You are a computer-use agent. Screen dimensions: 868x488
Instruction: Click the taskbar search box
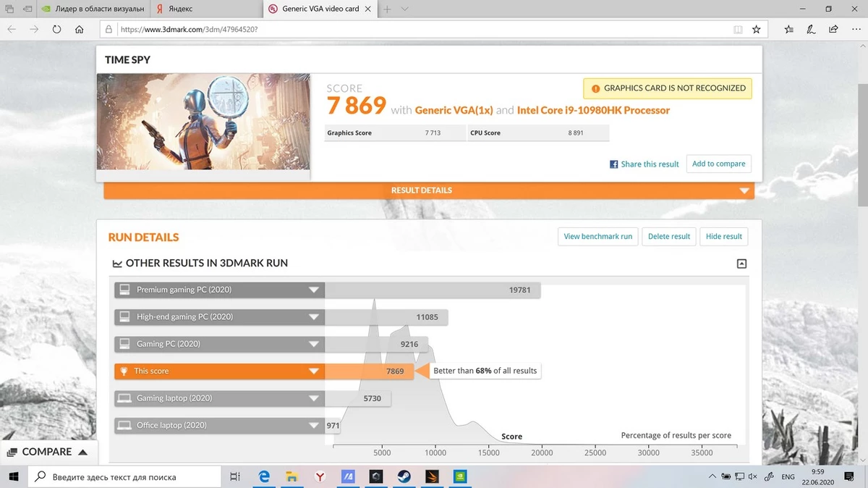point(124,476)
